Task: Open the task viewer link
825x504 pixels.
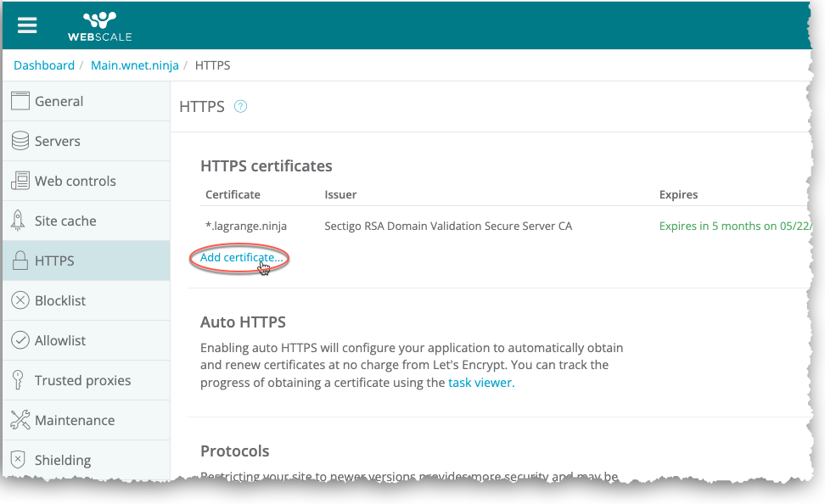Action: coord(480,383)
